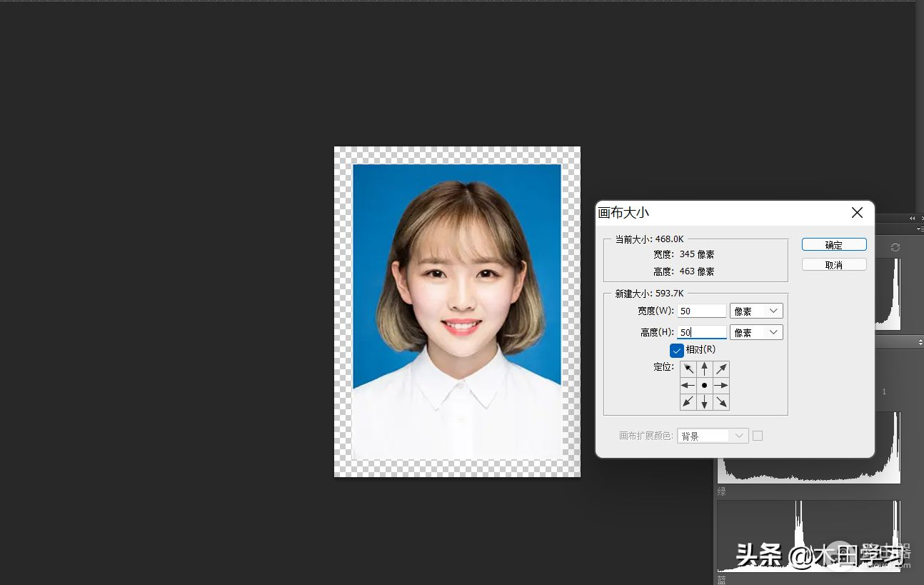Click the 取消 button
The width and height of the screenshot is (924, 585).
(x=834, y=265)
